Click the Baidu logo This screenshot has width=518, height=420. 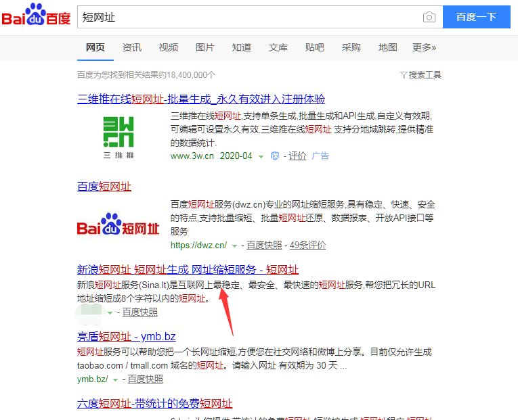[36, 15]
